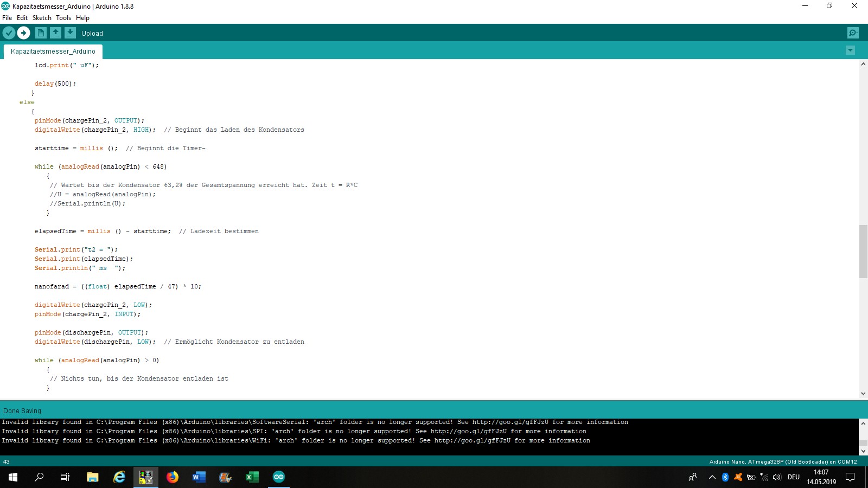Click the Bluetooth tray icon

tap(725, 477)
